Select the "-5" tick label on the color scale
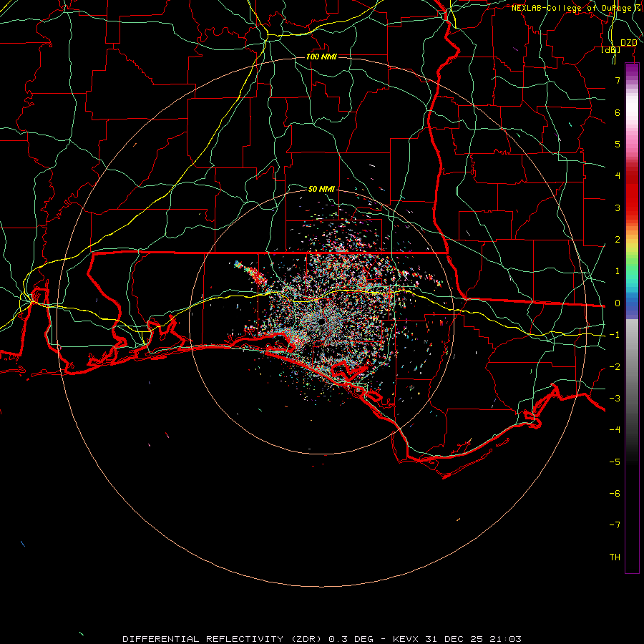 [615, 462]
